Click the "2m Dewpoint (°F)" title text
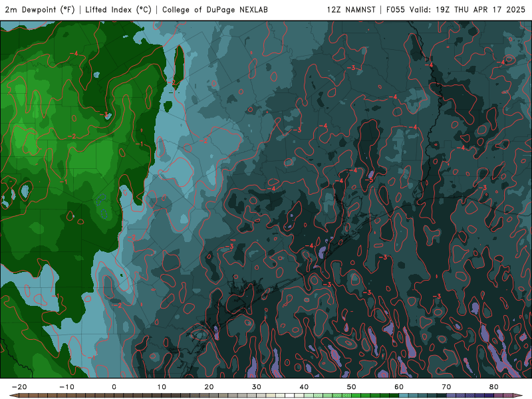532x399 pixels. click(x=40, y=10)
